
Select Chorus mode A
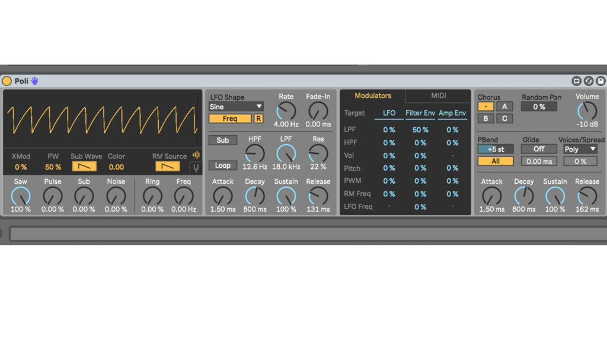pyautogui.click(x=504, y=107)
